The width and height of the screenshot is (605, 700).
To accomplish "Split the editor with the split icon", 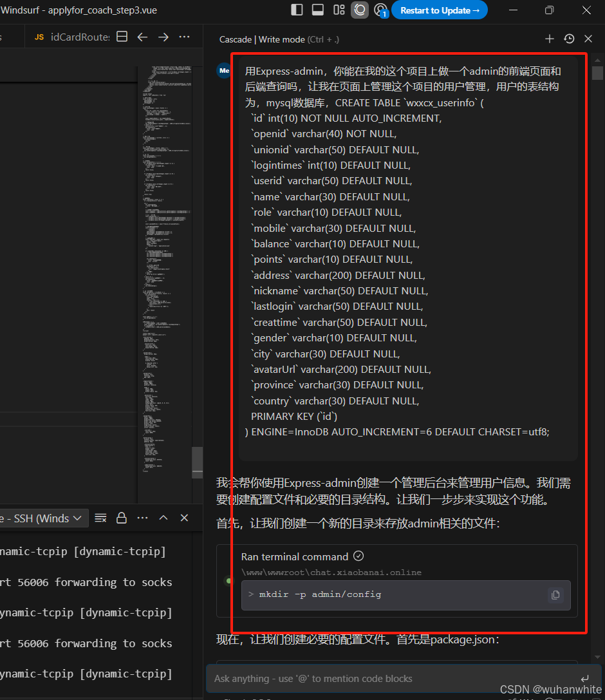I will (122, 37).
